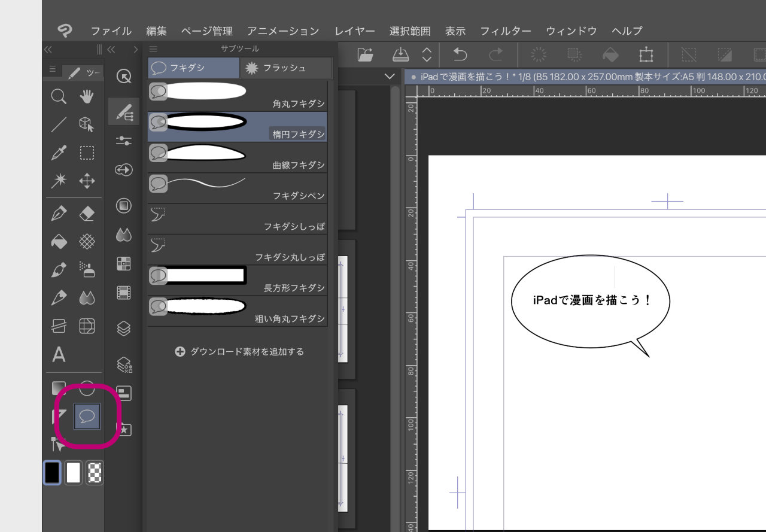
Task: Switch to the フラッシュ sub tool tab
Action: click(285, 68)
